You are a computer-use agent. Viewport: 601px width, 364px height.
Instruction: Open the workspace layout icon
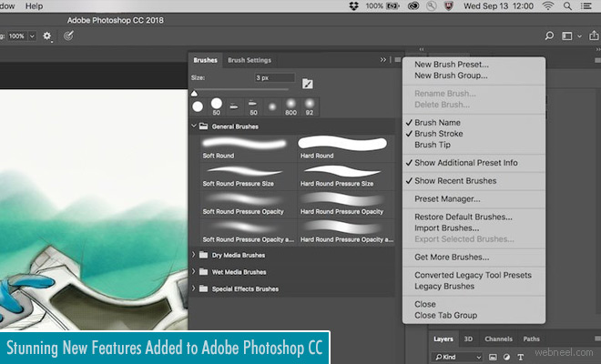tap(567, 36)
